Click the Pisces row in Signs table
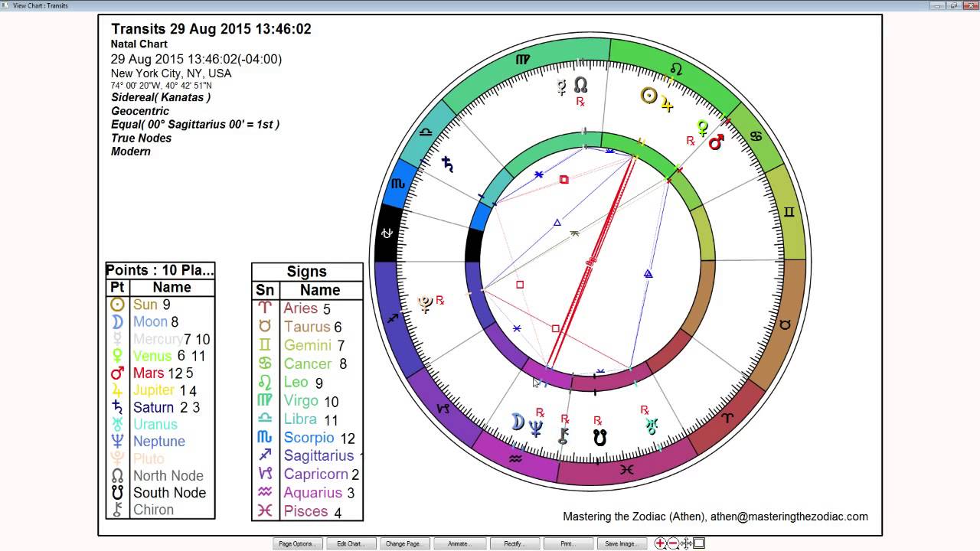This screenshot has width=980, height=551. click(307, 511)
